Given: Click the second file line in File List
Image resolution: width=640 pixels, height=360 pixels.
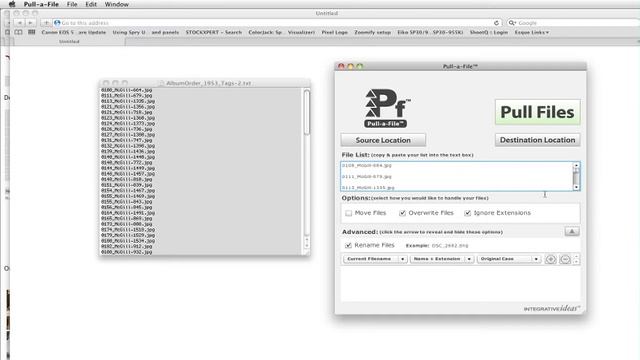Looking at the screenshot, I should (367, 177).
